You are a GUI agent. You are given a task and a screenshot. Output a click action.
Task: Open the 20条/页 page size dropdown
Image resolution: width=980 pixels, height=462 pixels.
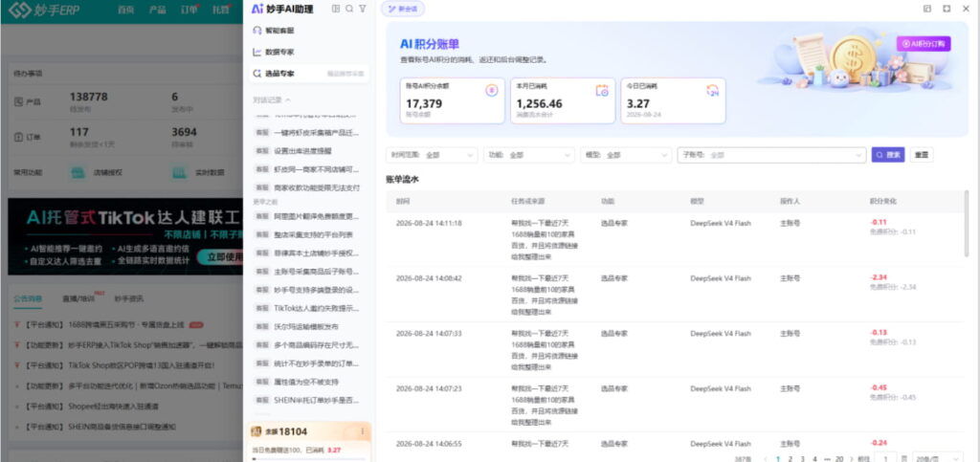(x=938, y=459)
